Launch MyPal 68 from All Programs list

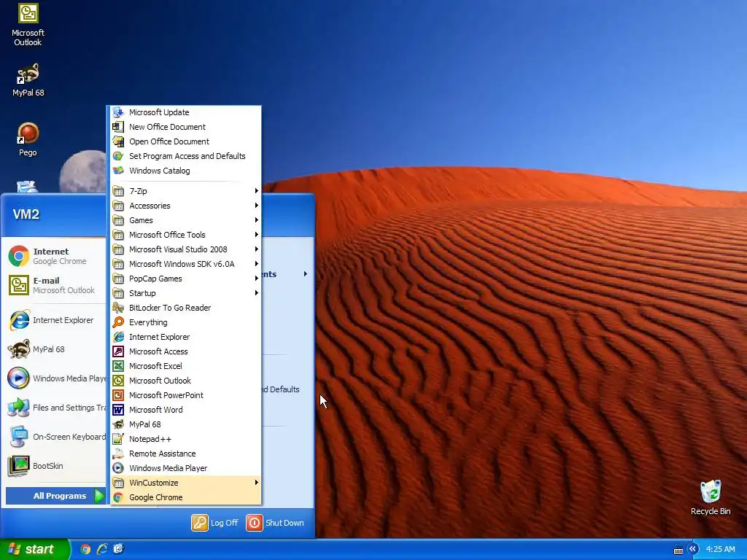(x=186, y=424)
